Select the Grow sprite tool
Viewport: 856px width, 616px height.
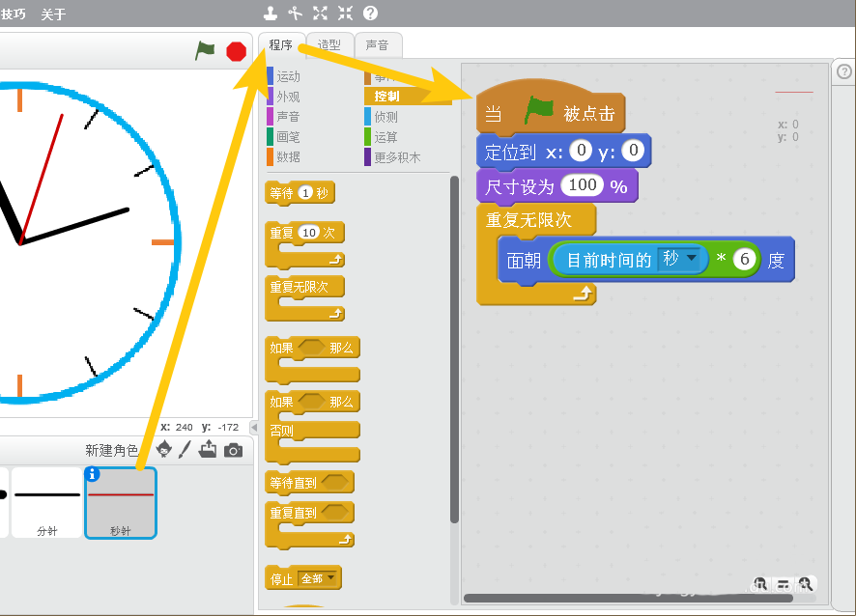[x=321, y=14]
